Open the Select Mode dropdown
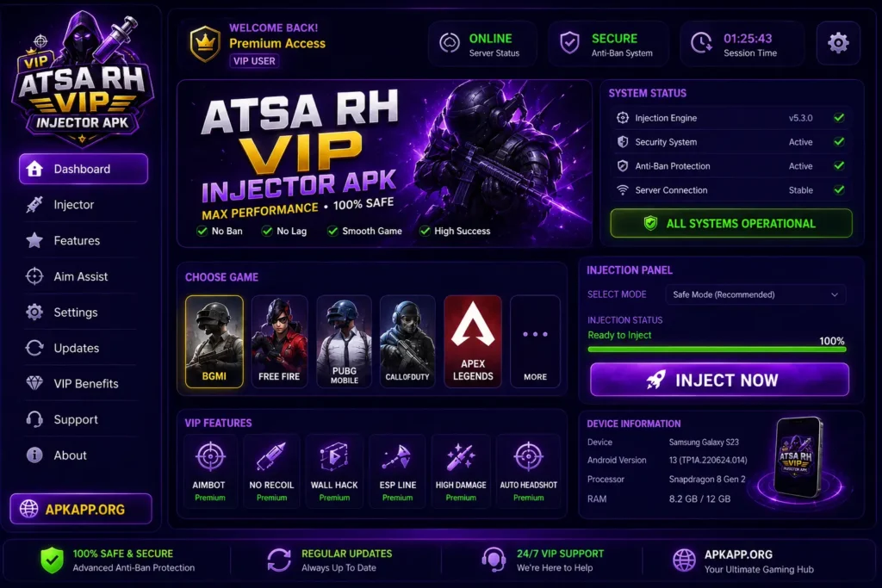Screen dimensions: 882x588 click(x=755, y=294)
